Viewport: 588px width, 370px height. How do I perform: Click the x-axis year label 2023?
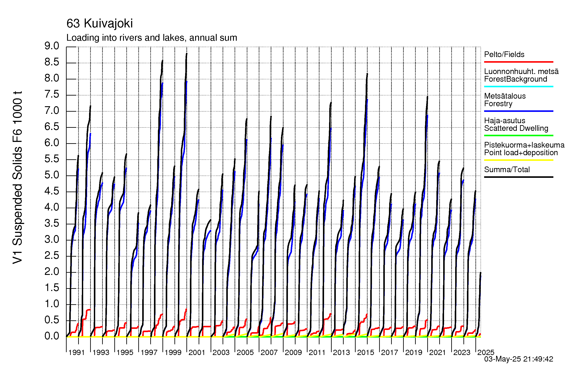click(462, 352)
